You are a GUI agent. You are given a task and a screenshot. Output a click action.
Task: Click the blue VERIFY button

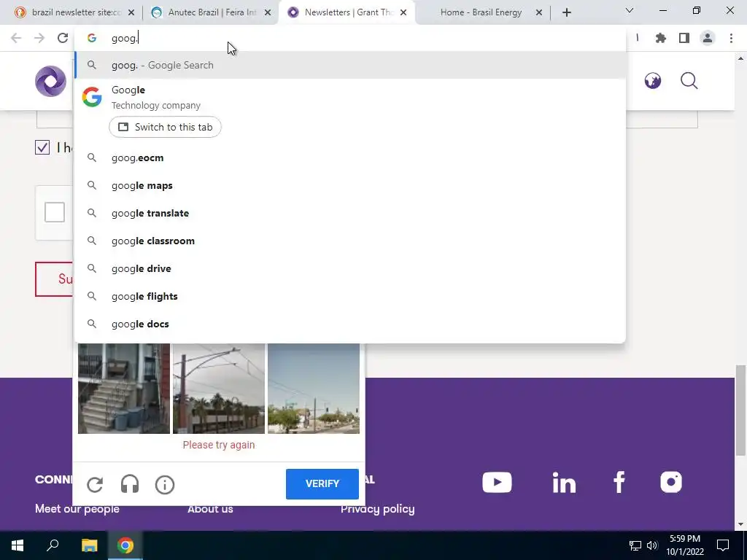point(322,484)
